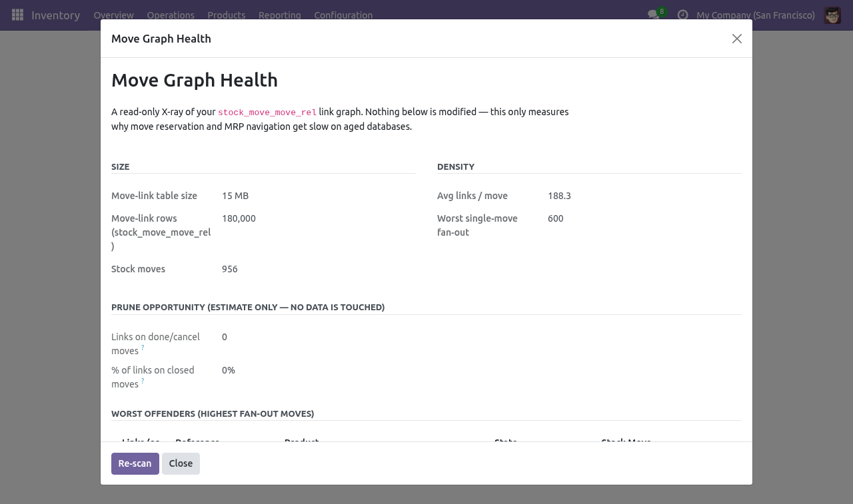Click the Move-link table size label
Image resolution: width=853 pixels, height=504 pixels.
pyautogui.click(x=154, y=196)
